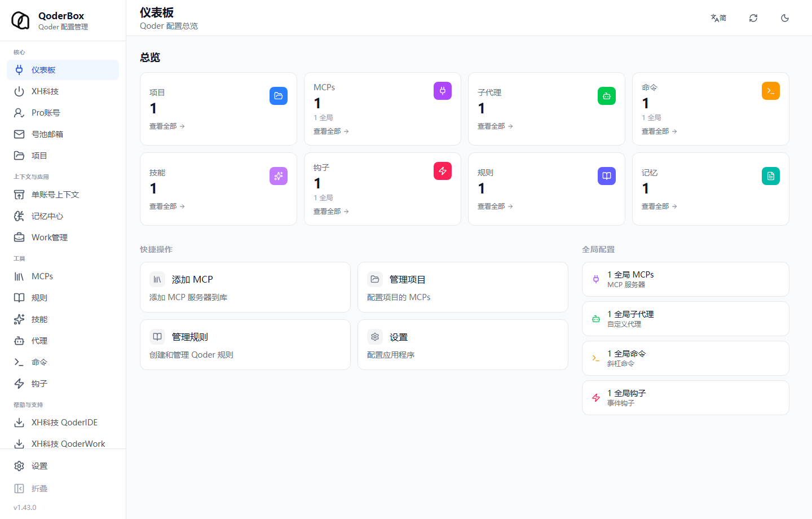Image resolution: width=812 pixels, height=519 pixels.
Task: Select 命令 in the sidebar tools
Action: [63, 362]
